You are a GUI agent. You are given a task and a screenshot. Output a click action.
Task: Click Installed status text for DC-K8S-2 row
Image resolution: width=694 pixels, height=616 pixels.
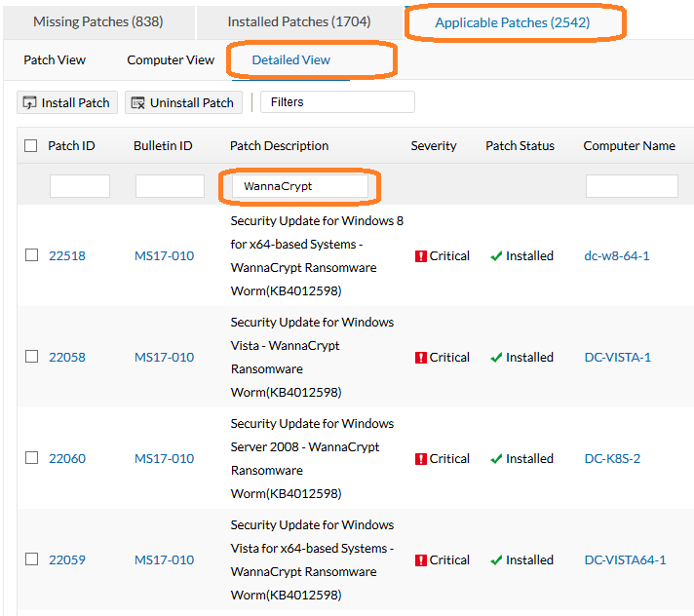tap(529, 458)
